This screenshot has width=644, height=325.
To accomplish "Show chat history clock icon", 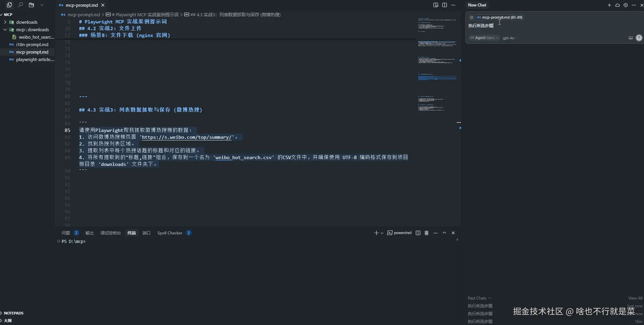I will pos(626,5).
